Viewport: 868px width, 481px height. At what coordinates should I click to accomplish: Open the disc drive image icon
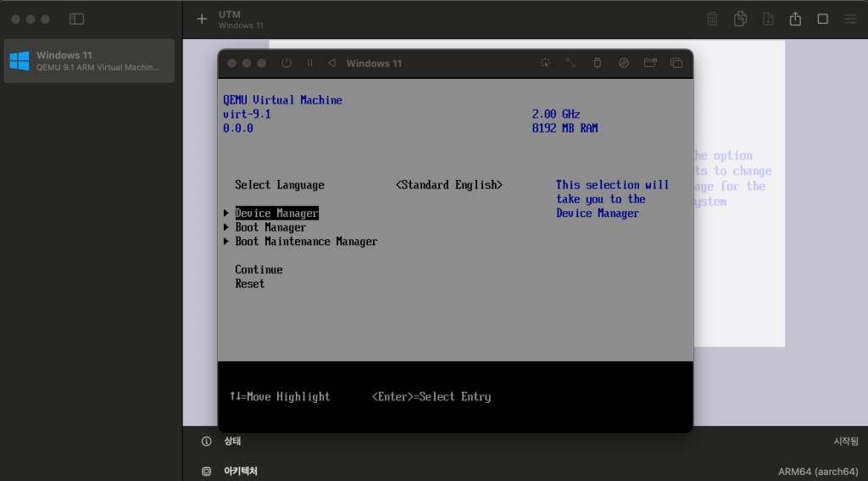click(624, 63)
